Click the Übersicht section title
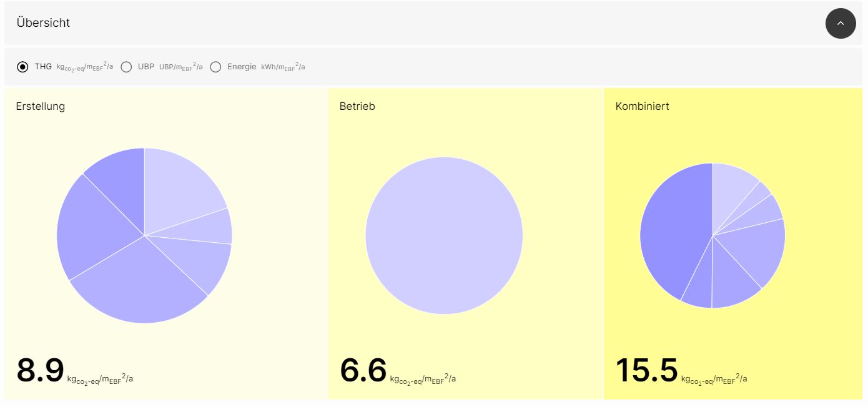 [x=43, y=23]
